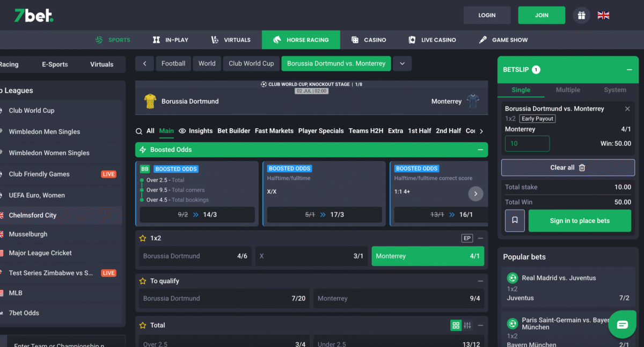Click the bookmark save-bet icon
Image resolution: width=644 pixels, height=347 pixels.
(x=515, y=220)
